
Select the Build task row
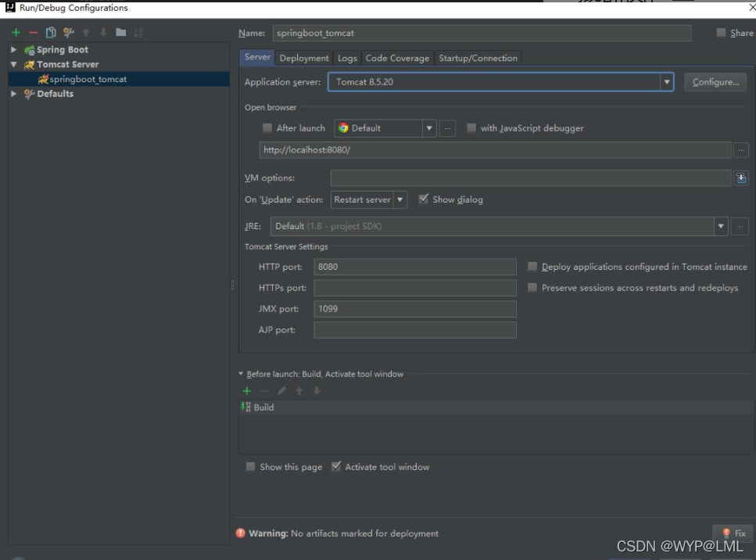(496, 407)
